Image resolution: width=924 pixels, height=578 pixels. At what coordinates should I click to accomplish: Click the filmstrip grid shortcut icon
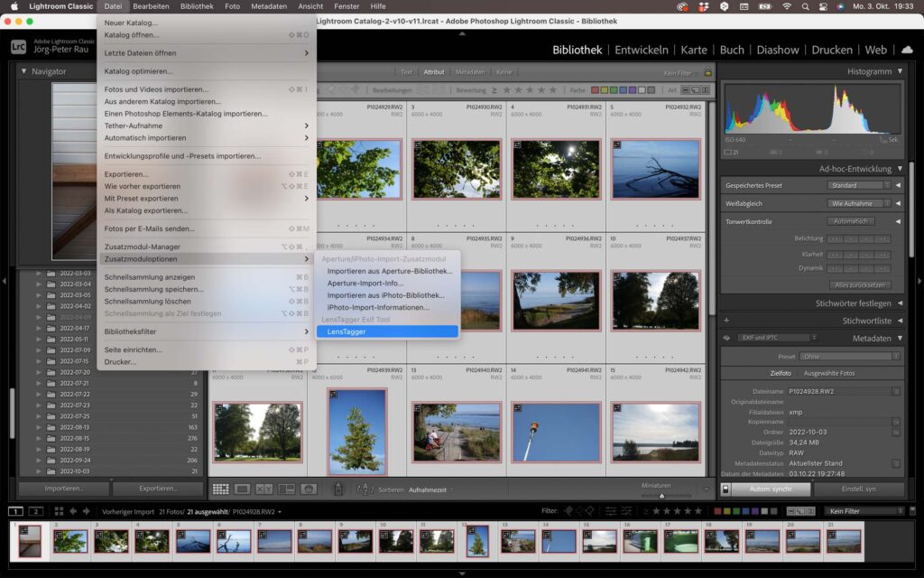click(59, 511)
